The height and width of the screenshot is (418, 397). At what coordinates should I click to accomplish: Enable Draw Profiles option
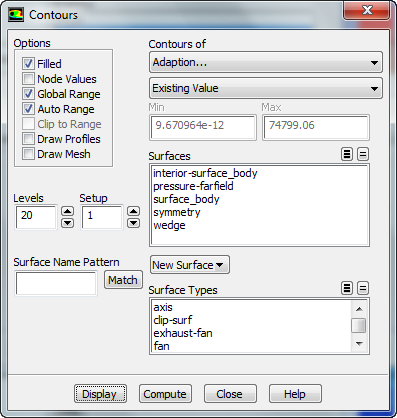[28, 139]
